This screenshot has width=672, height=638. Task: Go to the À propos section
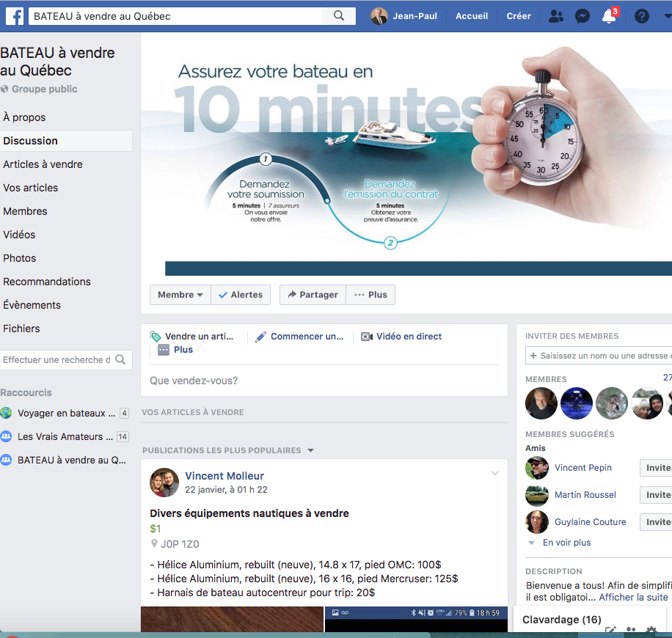[x=24, y=117]
